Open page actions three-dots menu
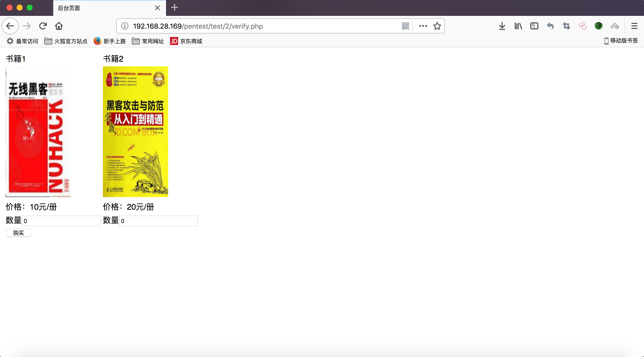644x357 pixels. point(423,26)
